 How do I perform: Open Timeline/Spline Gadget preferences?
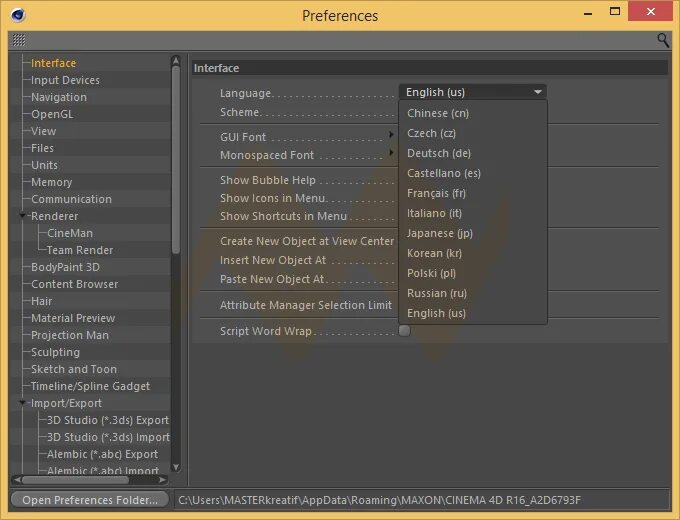90,386
